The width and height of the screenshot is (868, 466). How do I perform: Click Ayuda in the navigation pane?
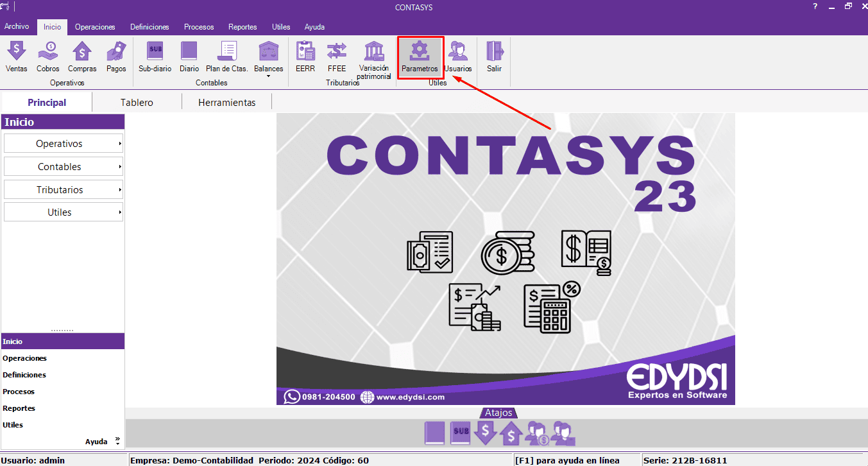(x=96, y=442)
